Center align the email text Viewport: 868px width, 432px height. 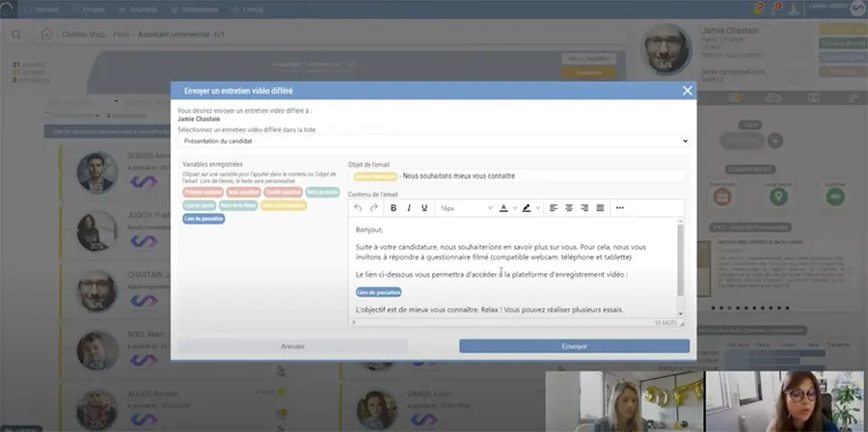pyautogui.click(x=569, y=208)
